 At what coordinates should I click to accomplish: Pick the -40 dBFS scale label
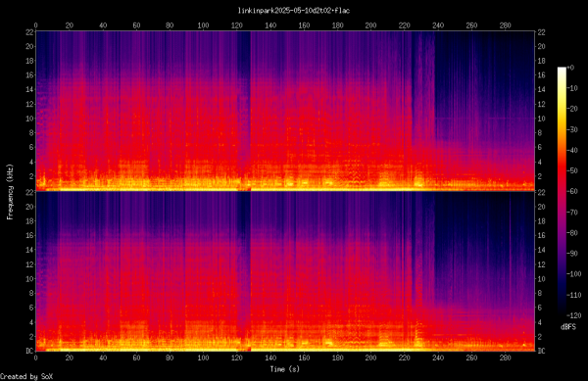[x=572, y=150]
